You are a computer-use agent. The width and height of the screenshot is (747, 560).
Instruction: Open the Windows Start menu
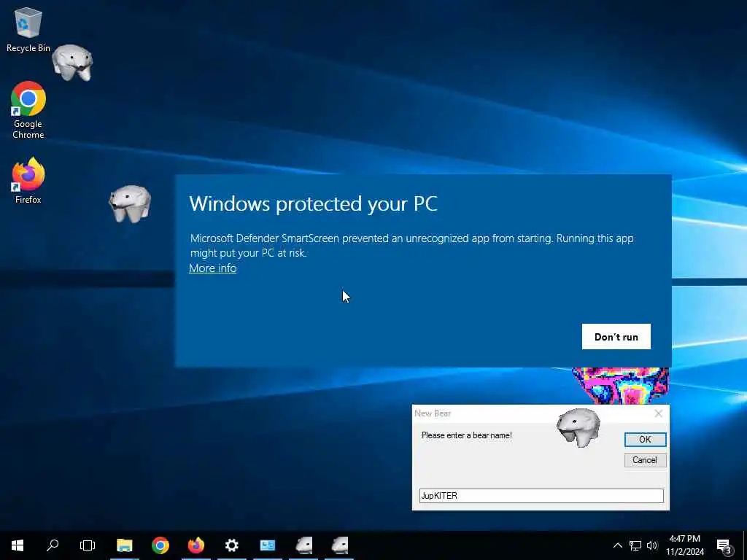pos(18,545)
